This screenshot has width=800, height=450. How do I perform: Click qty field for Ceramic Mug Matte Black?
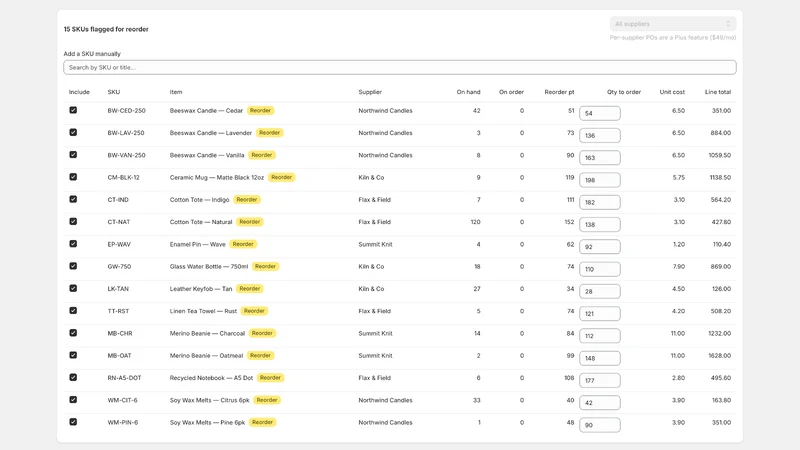click(599, 180)
